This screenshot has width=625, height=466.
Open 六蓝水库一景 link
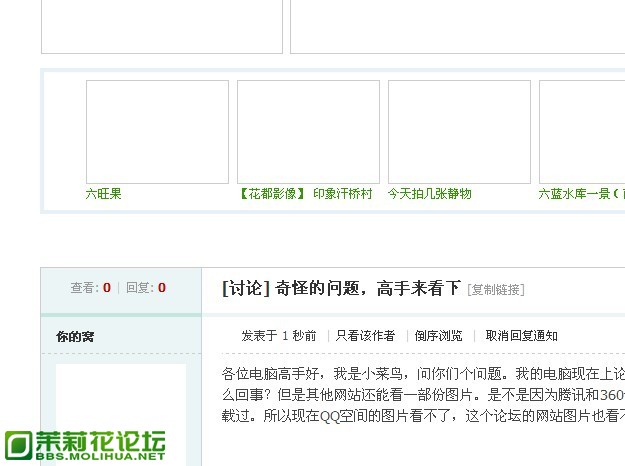(581, 194)
